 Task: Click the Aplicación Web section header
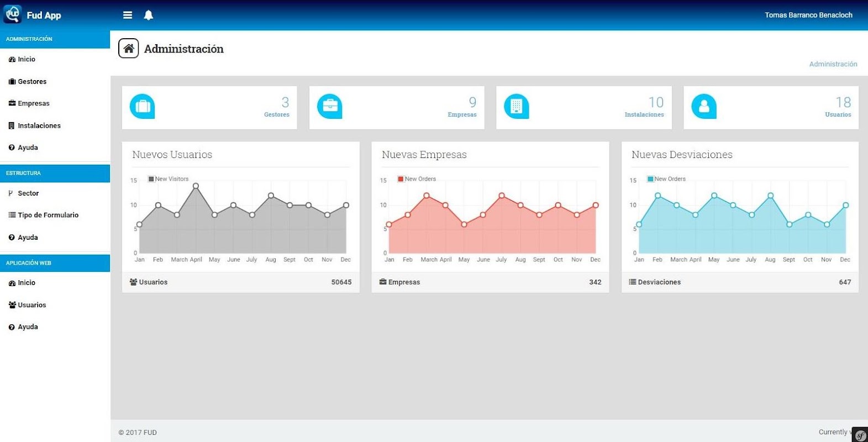55,263
